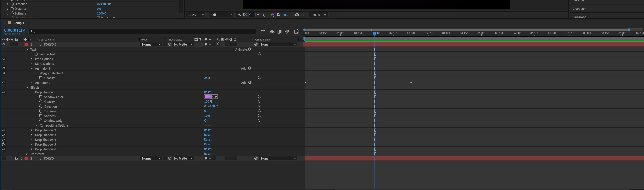Expand the Drop Shadow 3 effect
The height and width of the screenshot is (190, 644).
[x=31, y=135]
